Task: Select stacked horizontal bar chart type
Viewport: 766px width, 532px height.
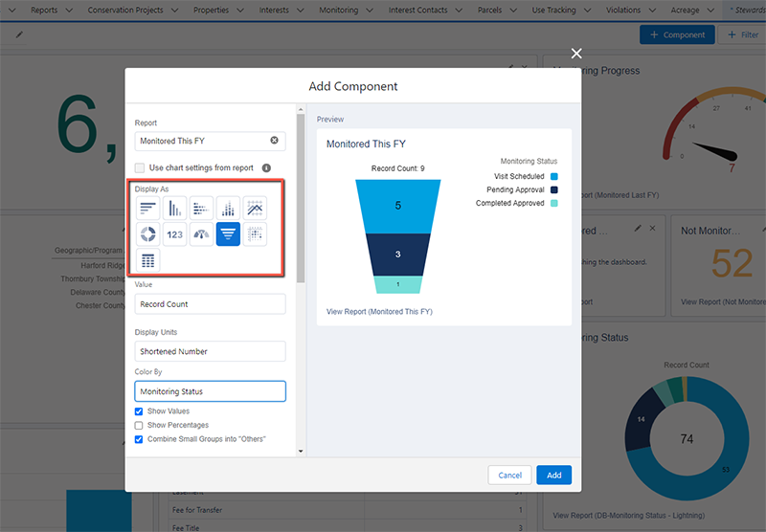Action: pyautogui.click(x=201, y=209)
